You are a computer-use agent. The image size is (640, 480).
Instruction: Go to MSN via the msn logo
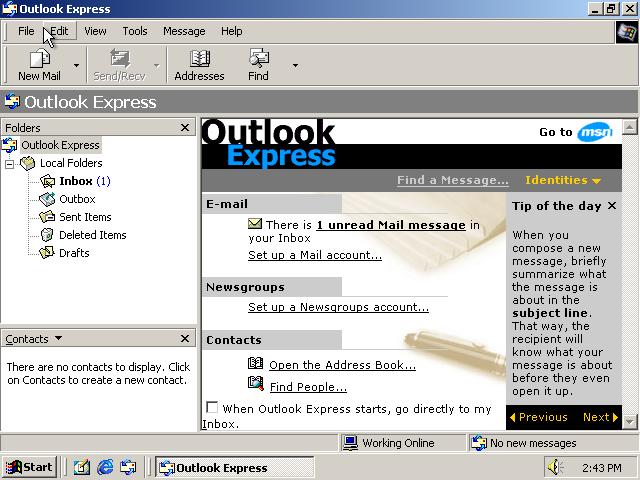point(595,132)
